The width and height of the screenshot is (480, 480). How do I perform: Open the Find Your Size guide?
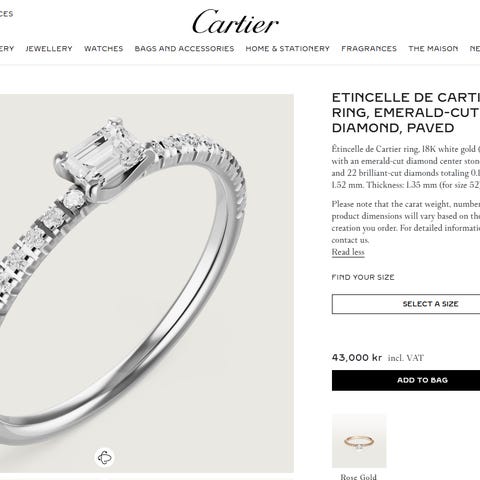tap(363, 277)
